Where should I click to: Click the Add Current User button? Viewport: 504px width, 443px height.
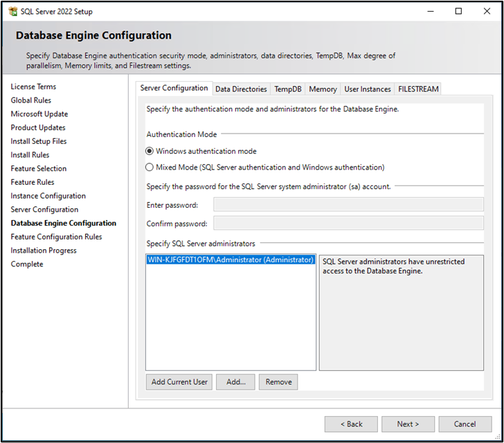point(179,382)
